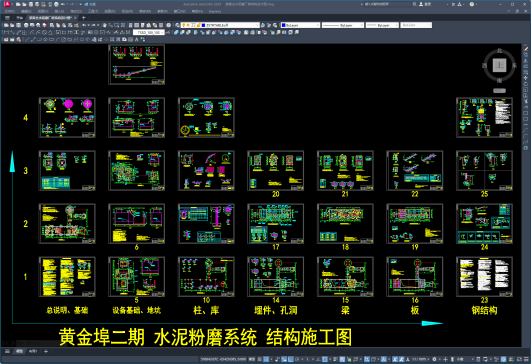Add new drawing tab plus button
The image size is (531, 364).
(84, 17)
